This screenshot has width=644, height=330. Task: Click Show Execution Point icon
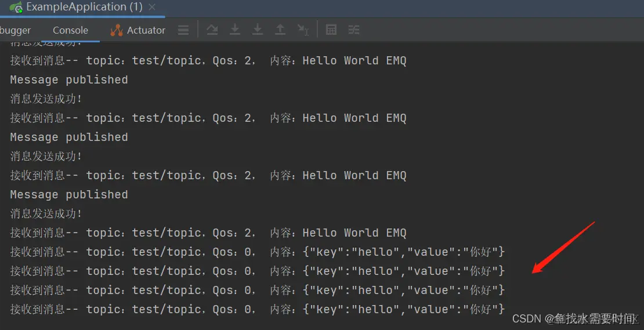coord(183,30)
